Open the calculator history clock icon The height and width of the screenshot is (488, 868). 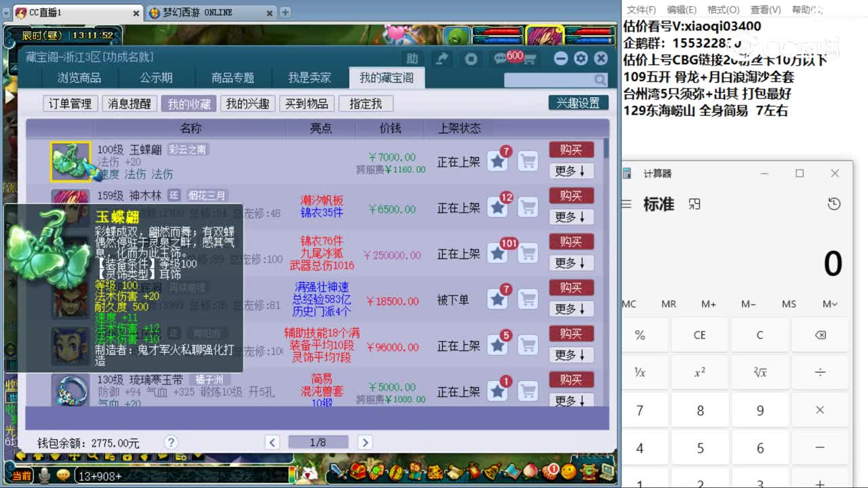[833, 204]
